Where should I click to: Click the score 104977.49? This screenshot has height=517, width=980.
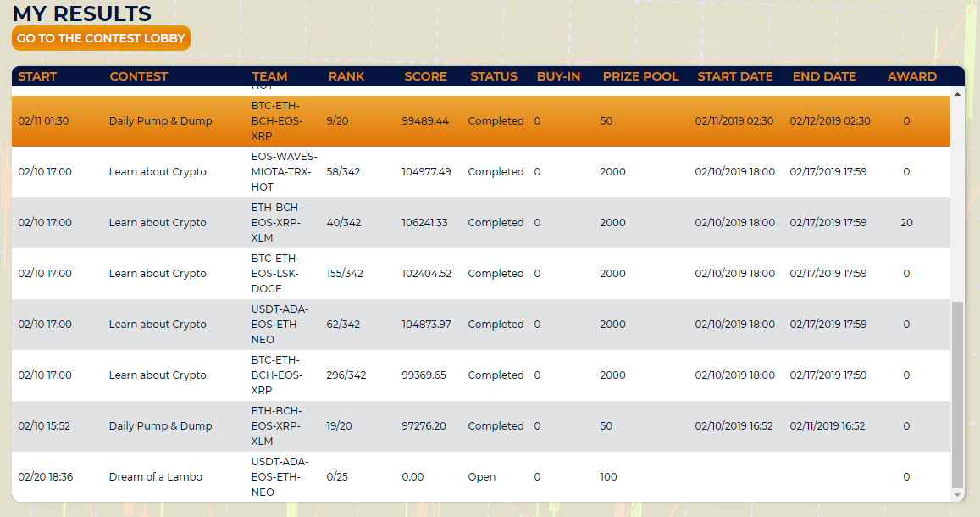[426, 172]
